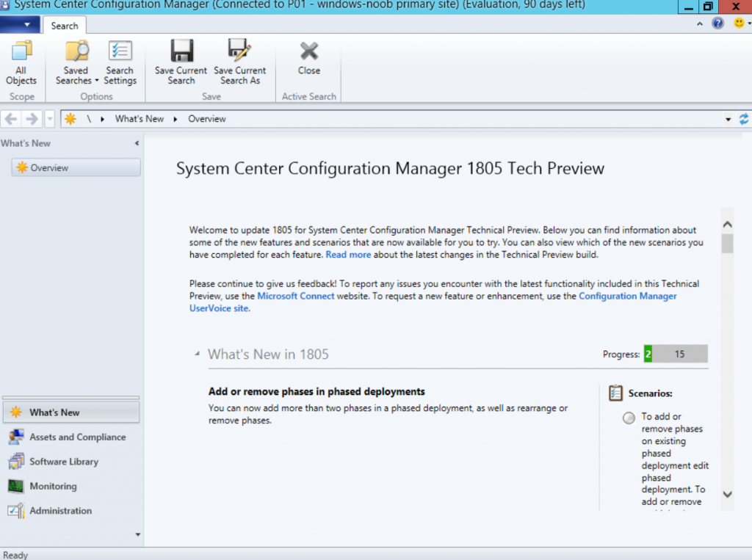Click 'Add or remove phases in phased deployments'
Viewport: 752px width, 560px height.
tap(317, 391)
